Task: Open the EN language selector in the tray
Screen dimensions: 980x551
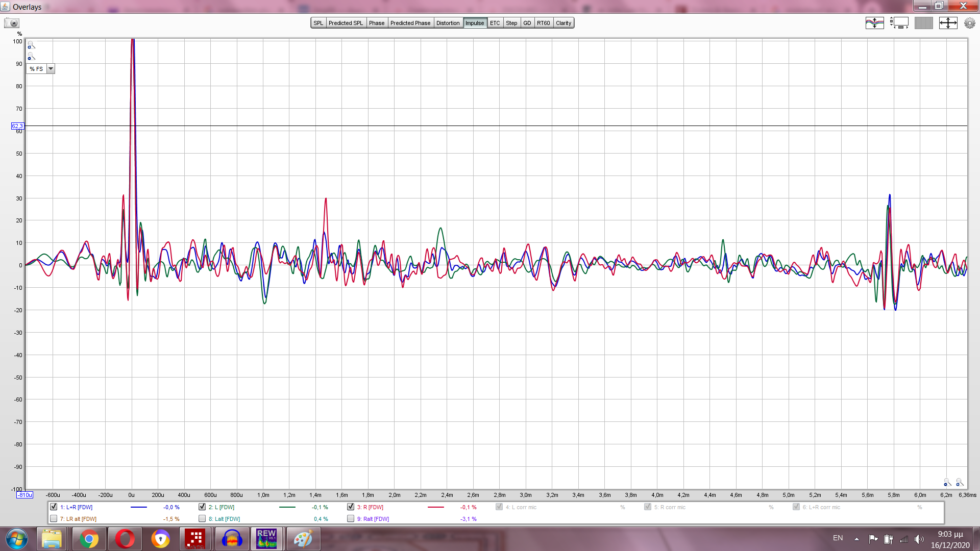Action: [x=838, y=538]
